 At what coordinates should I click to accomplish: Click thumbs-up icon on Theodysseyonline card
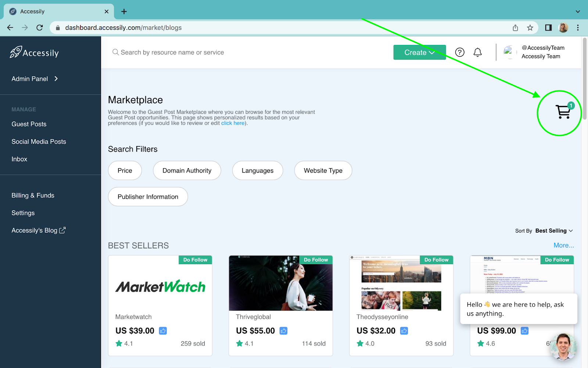coord(404,331)
